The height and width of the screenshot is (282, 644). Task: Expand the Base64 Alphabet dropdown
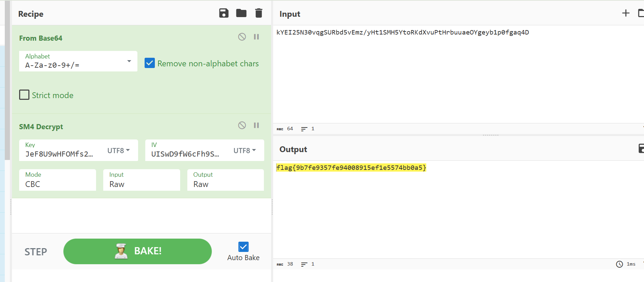click(129, 61)
